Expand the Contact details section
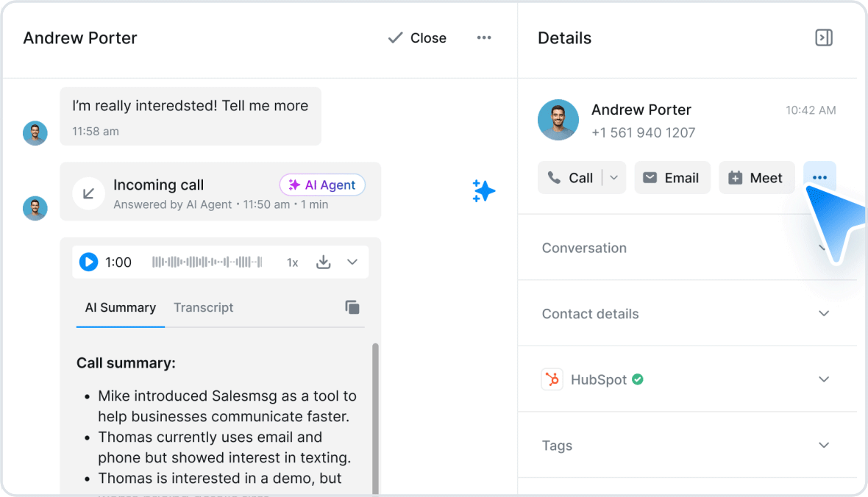The height and width of the screenshot is (497, 868). (687, 313)
